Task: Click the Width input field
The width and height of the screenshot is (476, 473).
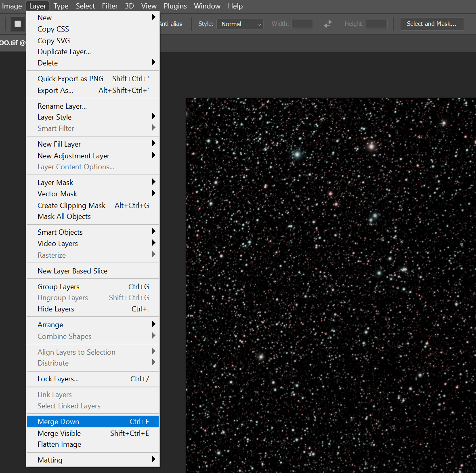Action: pos(302,24)
